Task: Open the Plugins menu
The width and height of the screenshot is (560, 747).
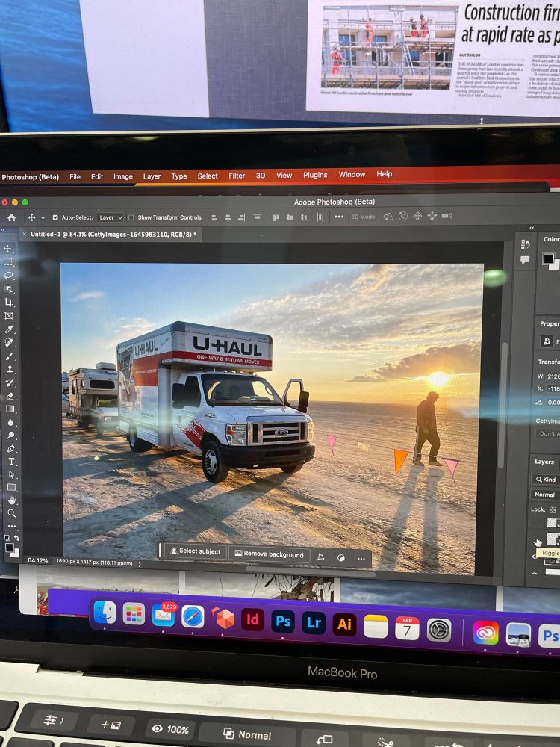Action: pyautogui.click(x=315, y=175)
